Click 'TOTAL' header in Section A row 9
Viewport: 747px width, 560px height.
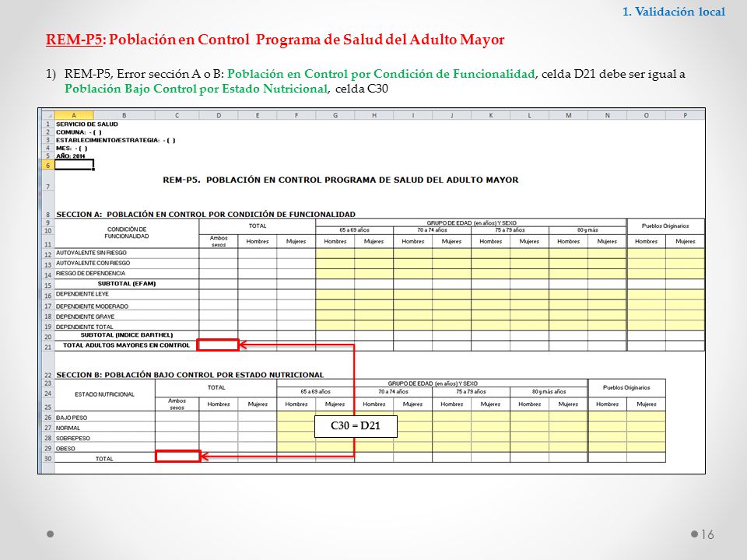point(258,226)
